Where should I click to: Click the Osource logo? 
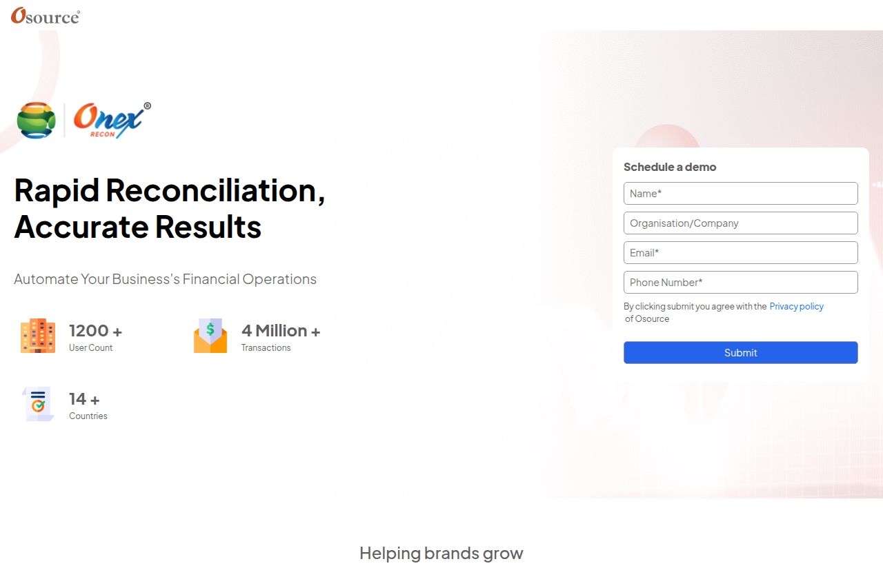pyautogui.click(x=44, y=16)
